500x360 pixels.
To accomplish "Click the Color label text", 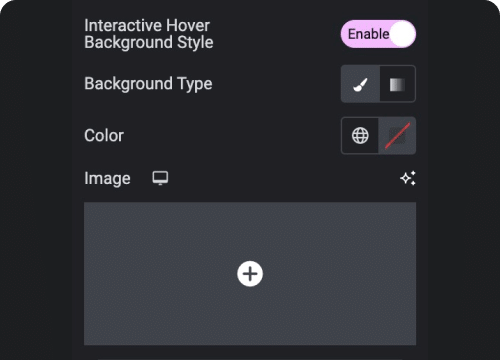I will point(104,136).
